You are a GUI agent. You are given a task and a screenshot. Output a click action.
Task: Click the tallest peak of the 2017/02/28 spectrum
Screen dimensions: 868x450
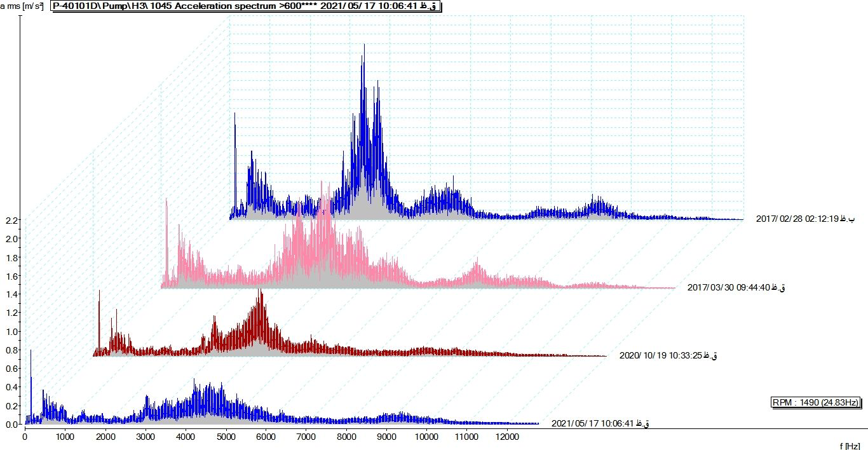click(364, 46)
